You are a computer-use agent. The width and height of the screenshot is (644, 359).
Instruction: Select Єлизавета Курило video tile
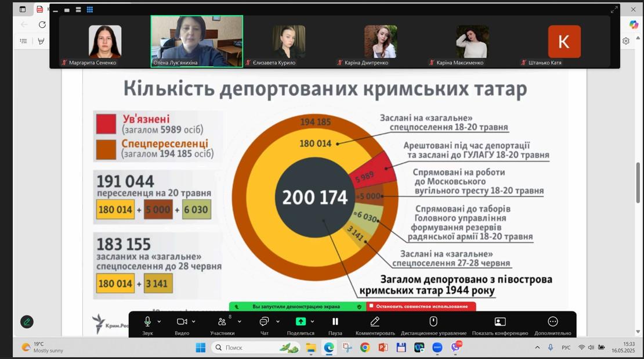(x=289, y=41)
